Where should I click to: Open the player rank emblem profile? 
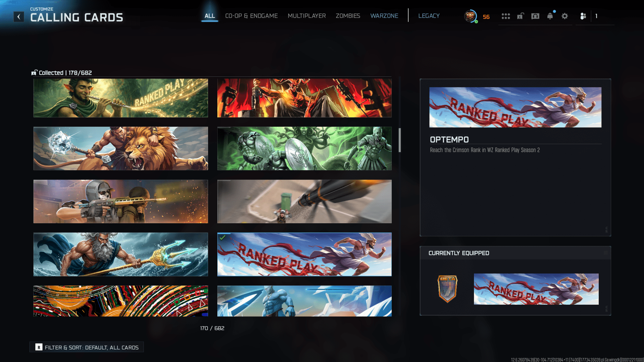[x=471, y=16]
